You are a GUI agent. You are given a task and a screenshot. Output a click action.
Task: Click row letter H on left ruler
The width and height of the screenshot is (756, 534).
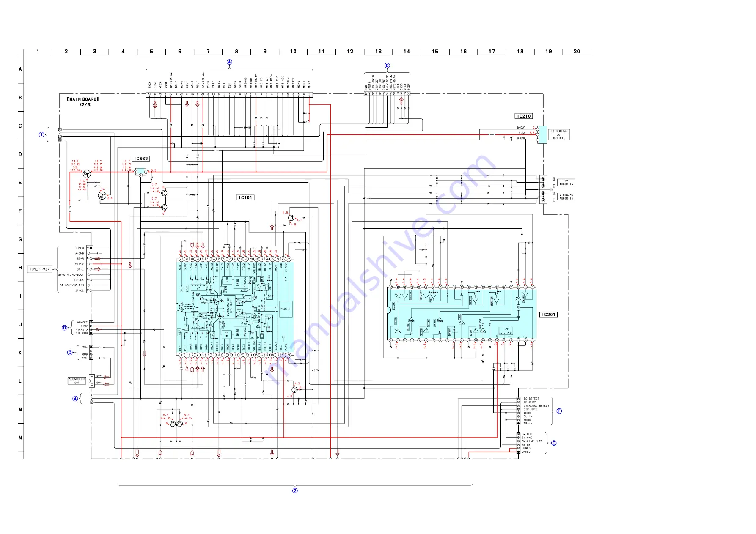pos(20,268)
